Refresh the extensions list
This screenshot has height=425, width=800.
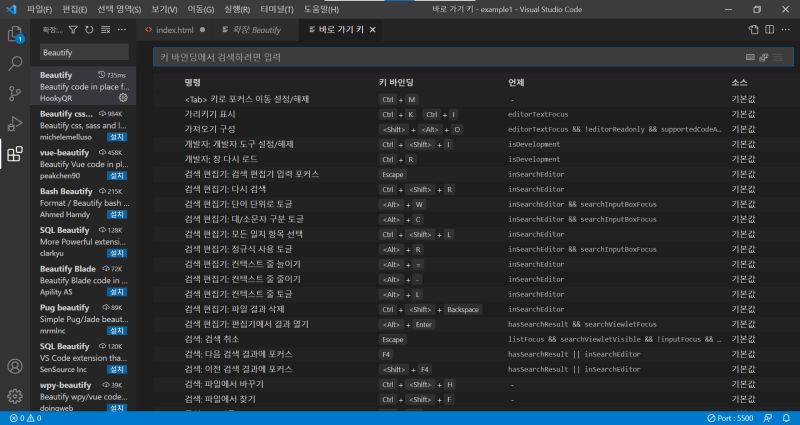(x=89, y=30)
